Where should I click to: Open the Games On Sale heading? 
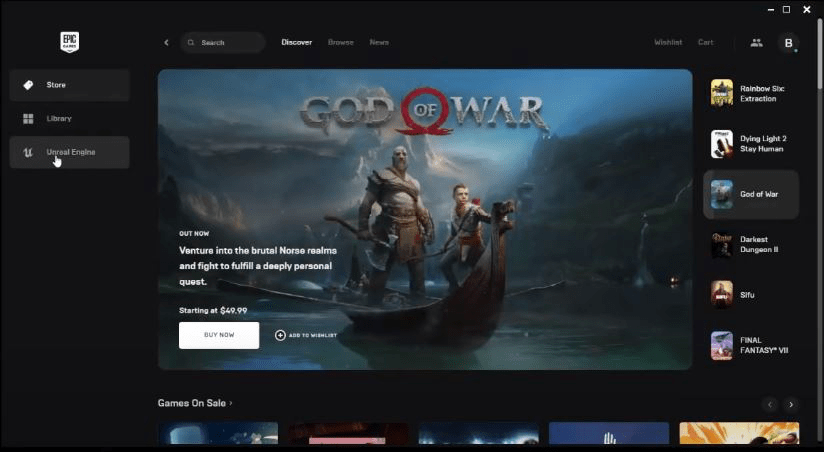191,403
